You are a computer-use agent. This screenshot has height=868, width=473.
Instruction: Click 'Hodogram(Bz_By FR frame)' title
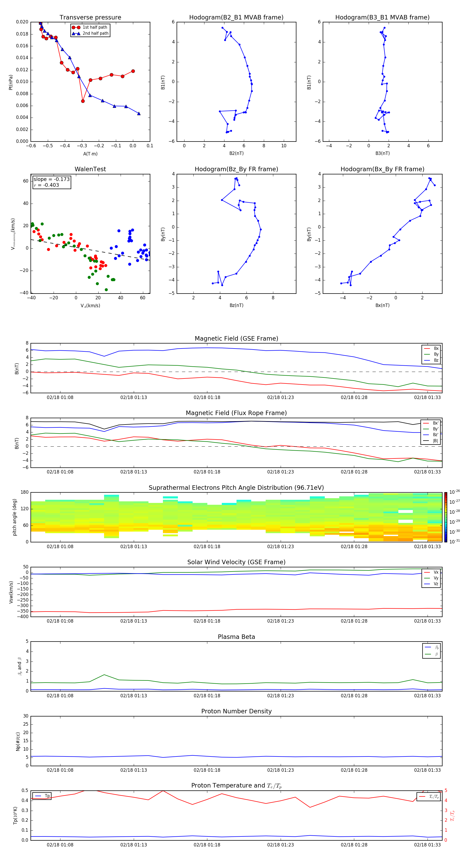pos(236,169)
